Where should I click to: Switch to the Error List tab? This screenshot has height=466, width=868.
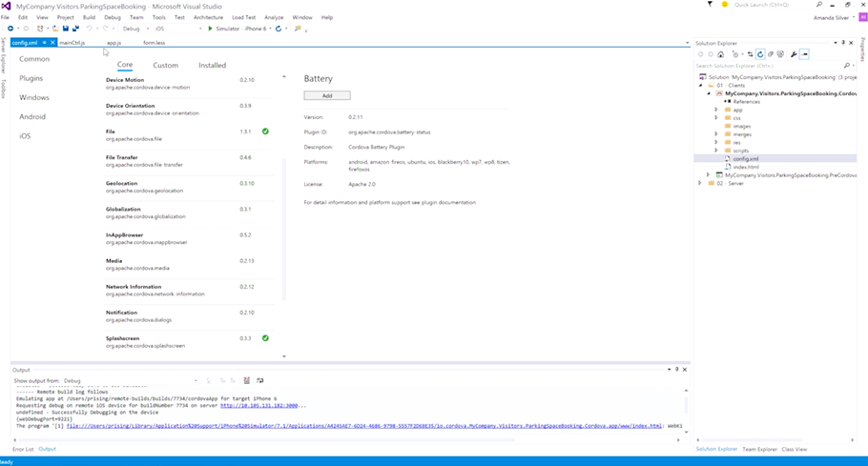click(x=23, y=449)
